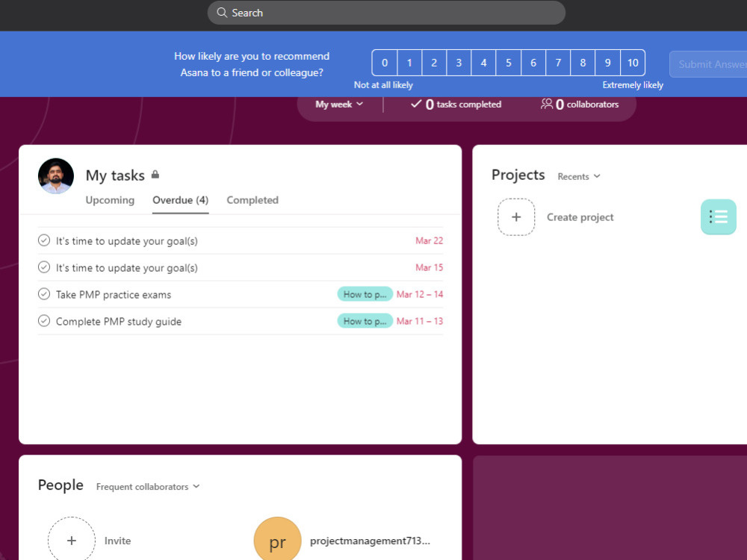Screen dimensions: 747x560
Task: Click the search magnifier icon
Action: pyautogui.click(x=222, y=13)
